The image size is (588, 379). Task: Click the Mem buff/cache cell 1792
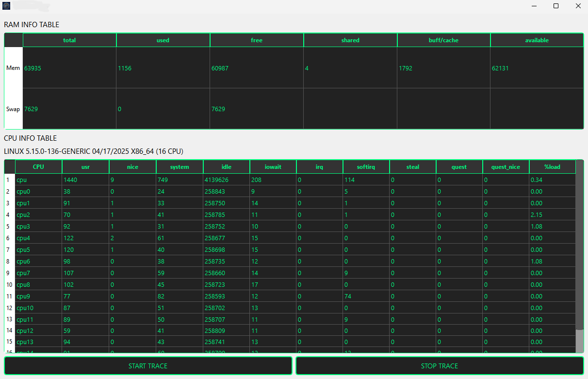(x=443, y=68)
